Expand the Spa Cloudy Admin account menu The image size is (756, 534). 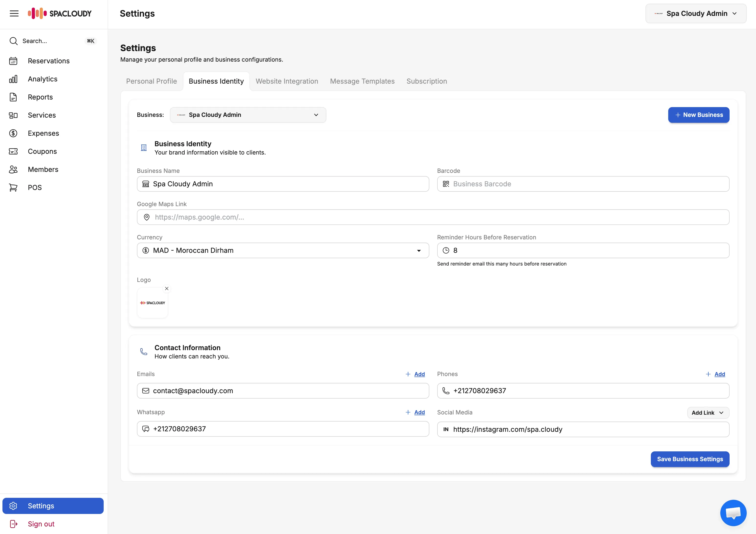tap(696, 13)
